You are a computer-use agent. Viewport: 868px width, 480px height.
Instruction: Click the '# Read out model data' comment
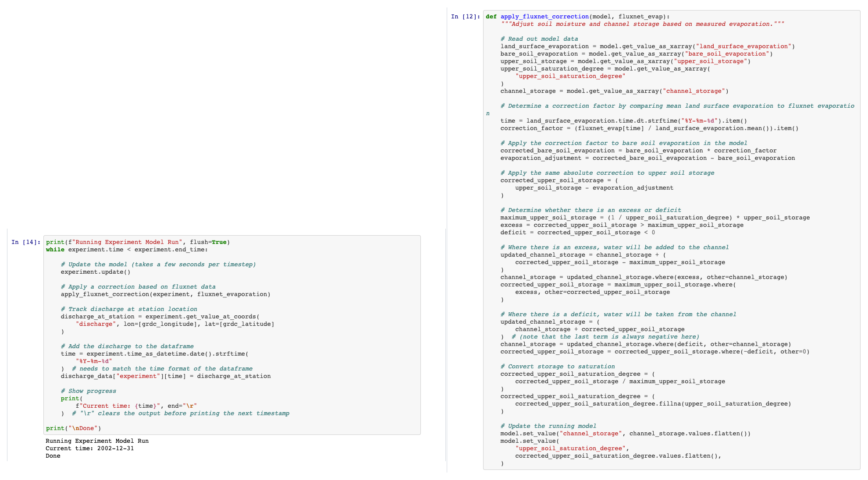[x=539, y=39]
